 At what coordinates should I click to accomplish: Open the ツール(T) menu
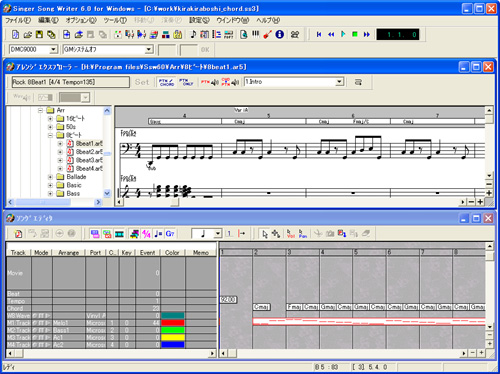point(115,20)
